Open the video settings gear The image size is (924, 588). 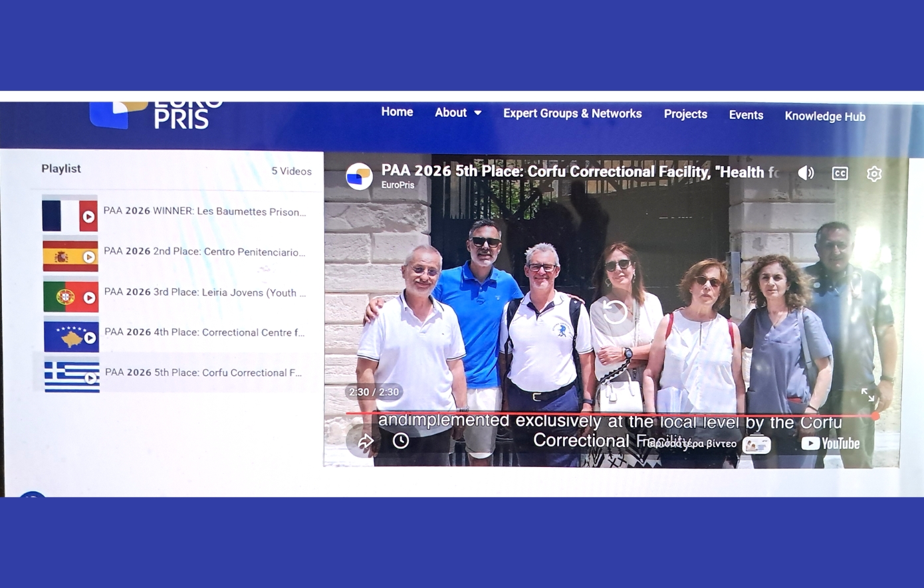[874, 174]
